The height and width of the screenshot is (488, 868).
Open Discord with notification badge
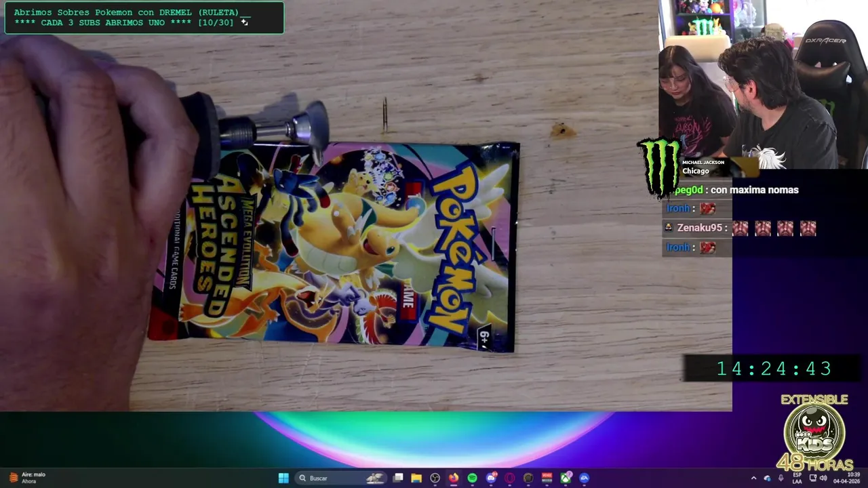coord(491,478)
